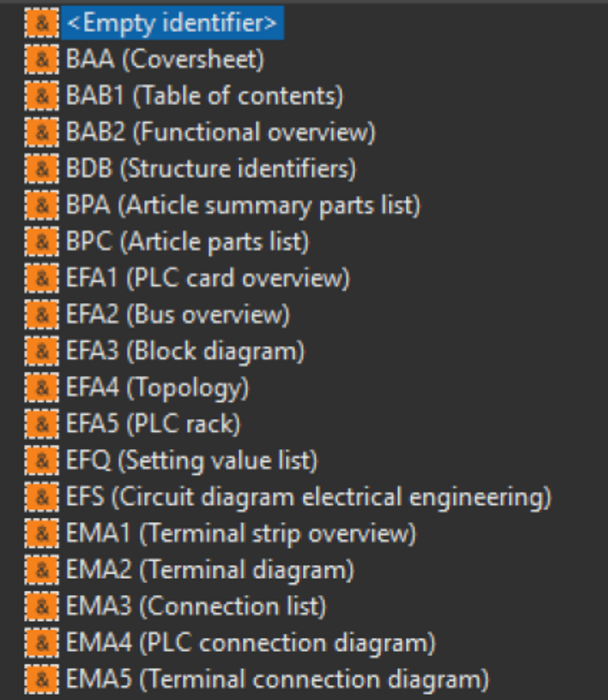608x700 pixels.
Task: Select BPA (Article summary parts list)
Action: 242,206
